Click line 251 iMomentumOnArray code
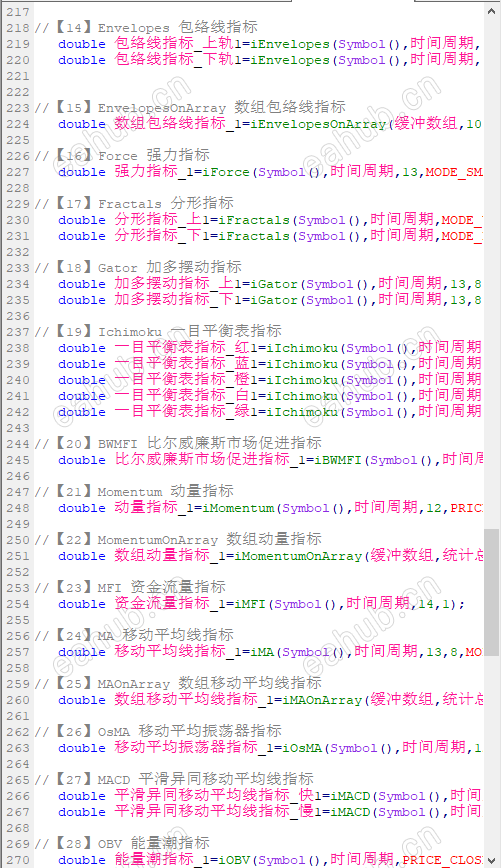The width and height of the screenshot is (502, 868). pyautogui.click(x=270, y=556)
